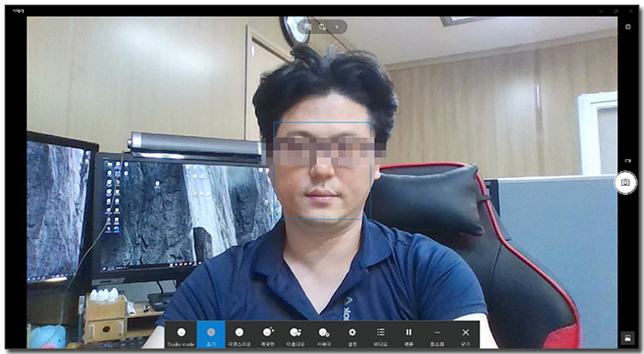
Task: Choose the 자연스러운 natural face filter
Action: click(x=239, y=335)
